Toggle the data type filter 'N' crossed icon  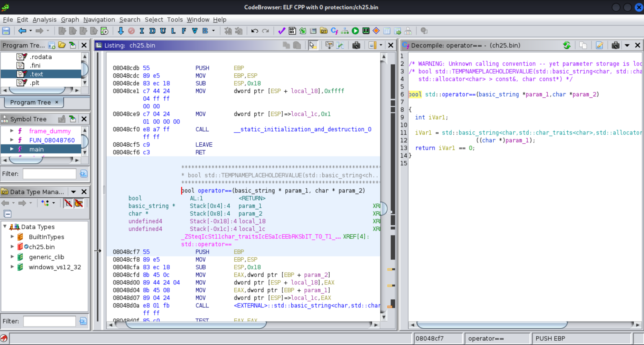pyautogui.click(x=68, y=203)
